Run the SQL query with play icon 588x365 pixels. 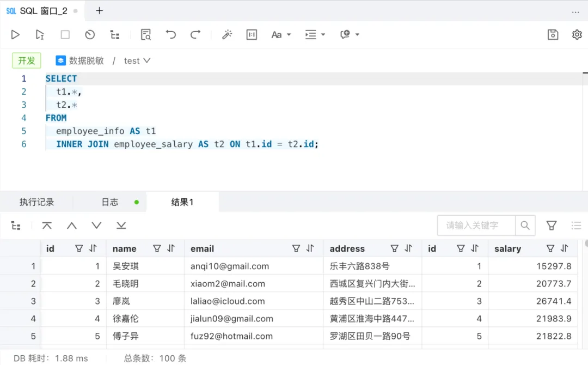15,34
